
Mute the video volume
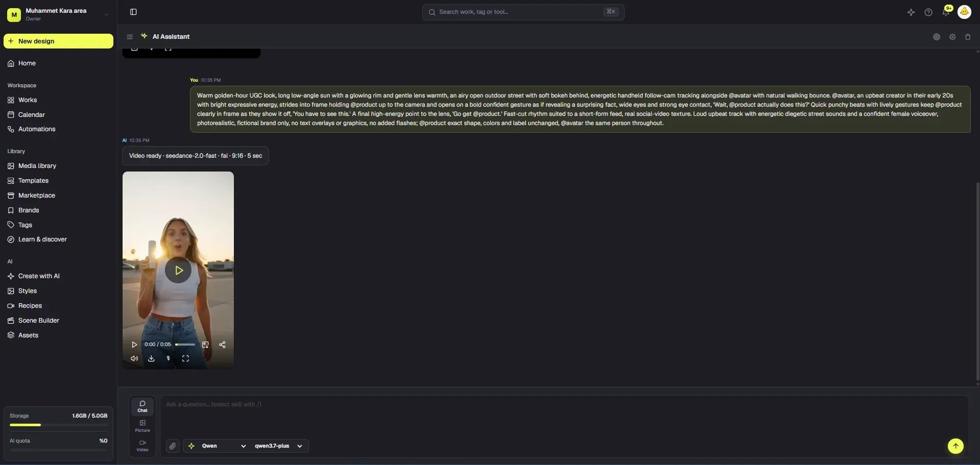coord(134,358)
